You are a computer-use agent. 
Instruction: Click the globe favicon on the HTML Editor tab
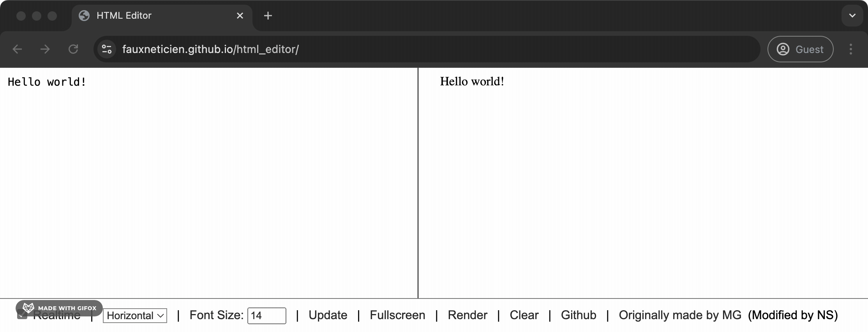pyautogui.click(x=84, y=16)
